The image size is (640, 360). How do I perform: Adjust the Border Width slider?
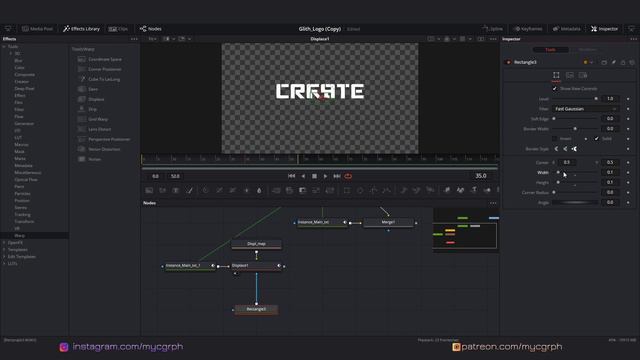coord(575,129)
